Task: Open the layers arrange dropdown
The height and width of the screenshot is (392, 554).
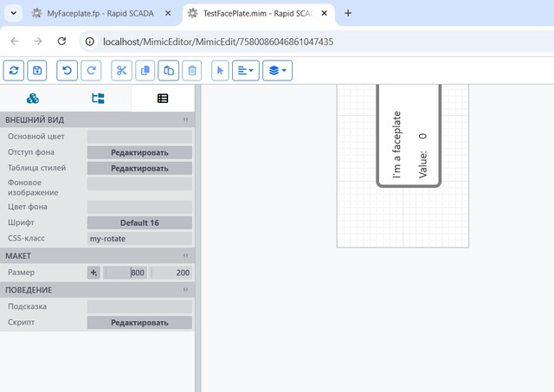Action: pyautogui.click(x=277, y=71)
